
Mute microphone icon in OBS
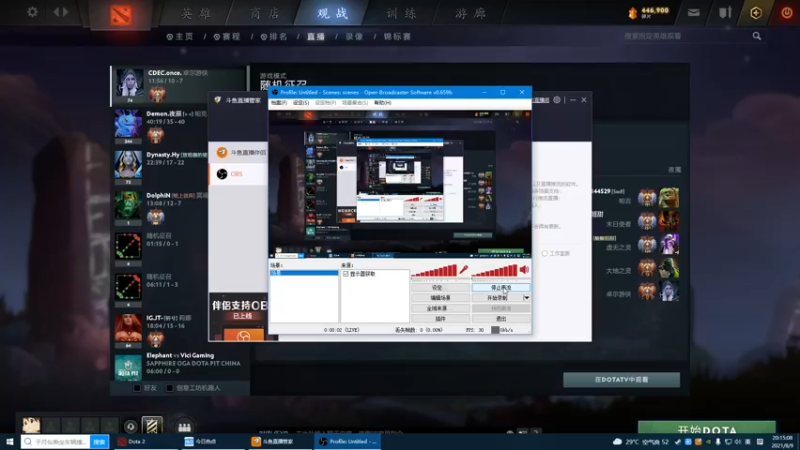point(464,269)
